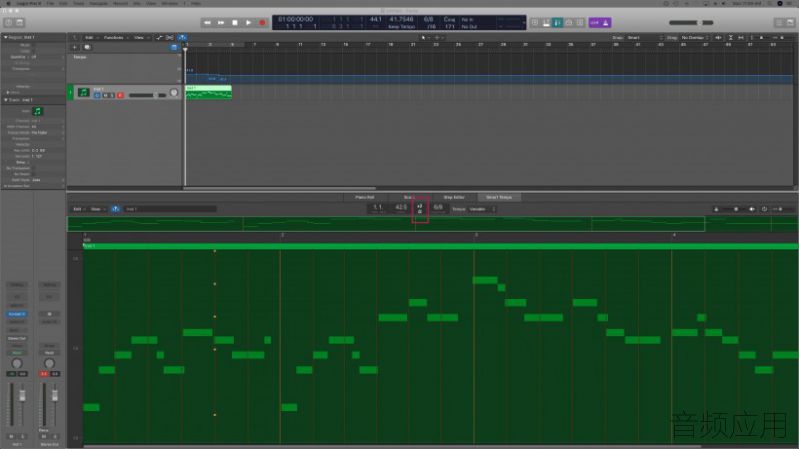Open the Tempo Variable dropdown

482,209
